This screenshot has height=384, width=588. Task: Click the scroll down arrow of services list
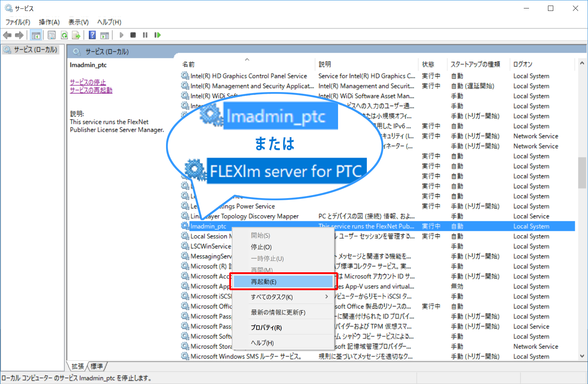(x=582, y=356)
